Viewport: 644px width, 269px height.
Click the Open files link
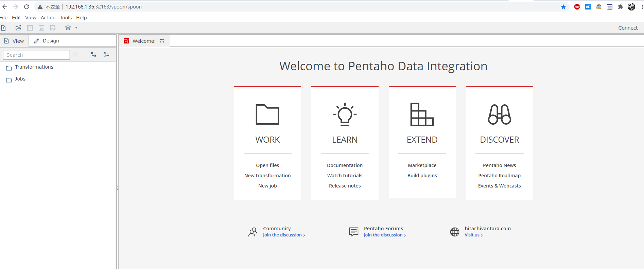267,165
